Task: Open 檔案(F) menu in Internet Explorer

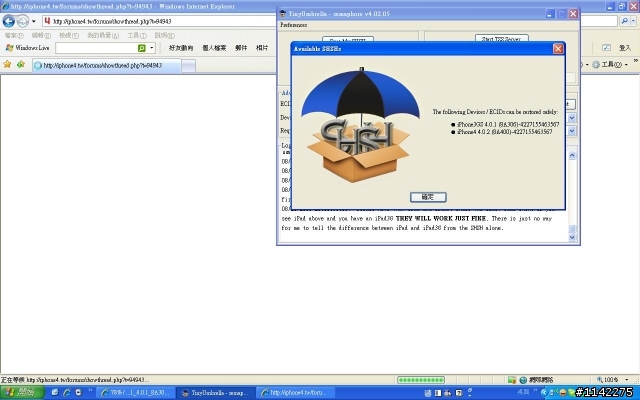Action: (x=14, y=36)
